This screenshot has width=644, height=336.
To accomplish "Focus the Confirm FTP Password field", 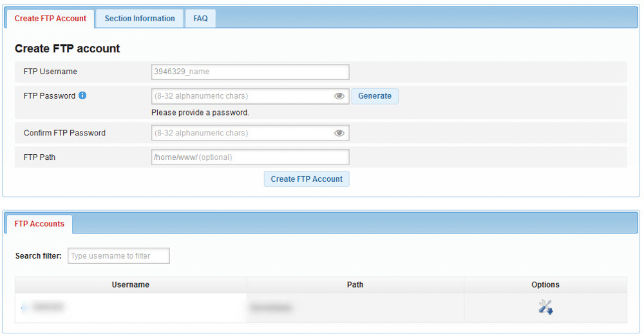I will [250, 133].
